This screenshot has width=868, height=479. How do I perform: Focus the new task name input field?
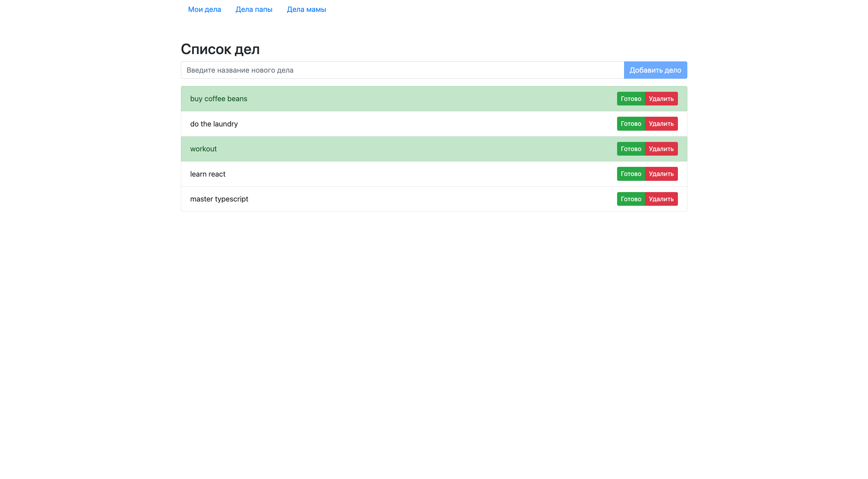coord(402,70)
